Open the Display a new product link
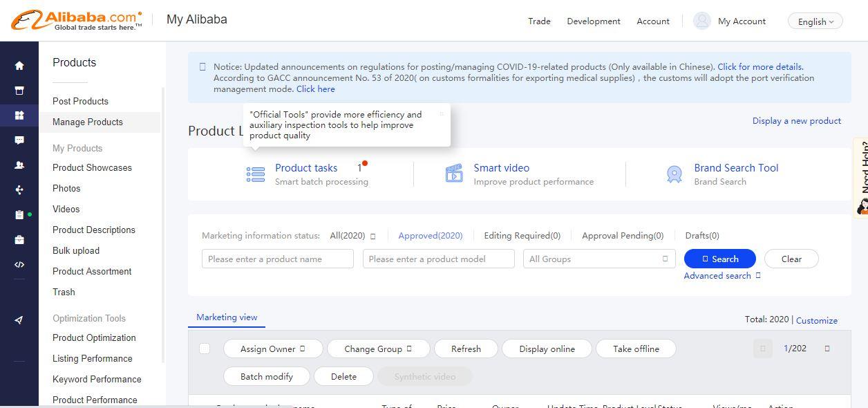This screenshot has height=408, width=868. pos(796,120)
